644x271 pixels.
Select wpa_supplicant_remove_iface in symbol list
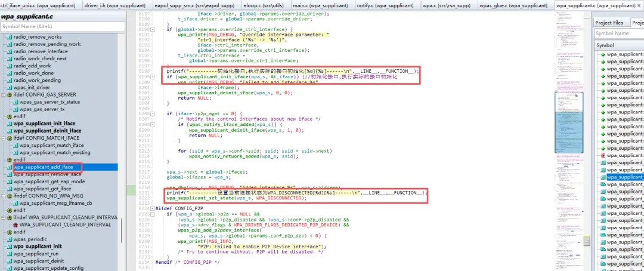[47, 174]
